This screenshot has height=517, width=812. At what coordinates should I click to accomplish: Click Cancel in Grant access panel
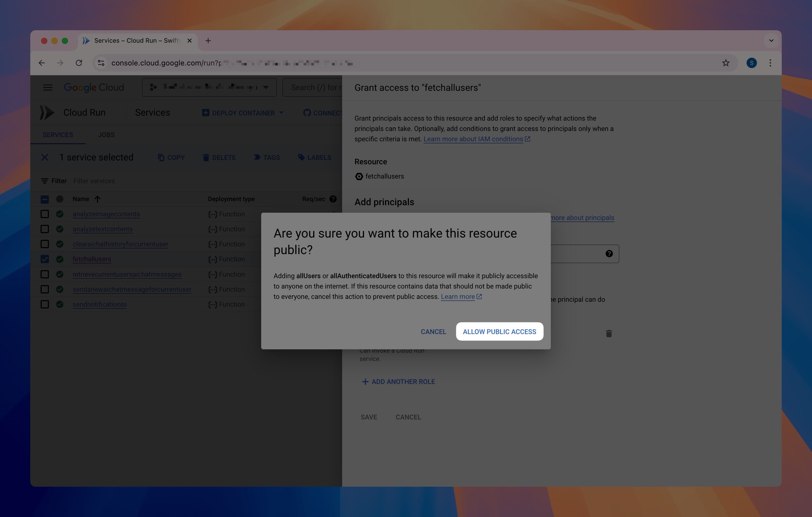[x=408, y=417]
